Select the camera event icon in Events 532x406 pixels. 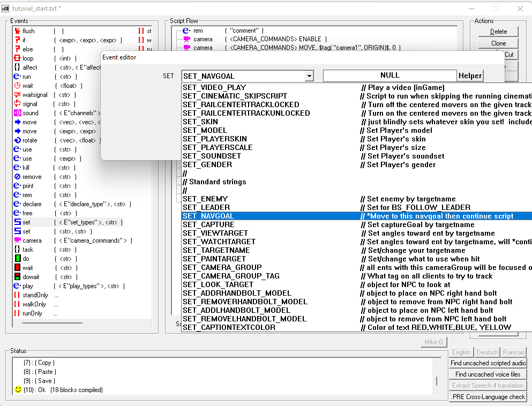(x=17, y=240)
